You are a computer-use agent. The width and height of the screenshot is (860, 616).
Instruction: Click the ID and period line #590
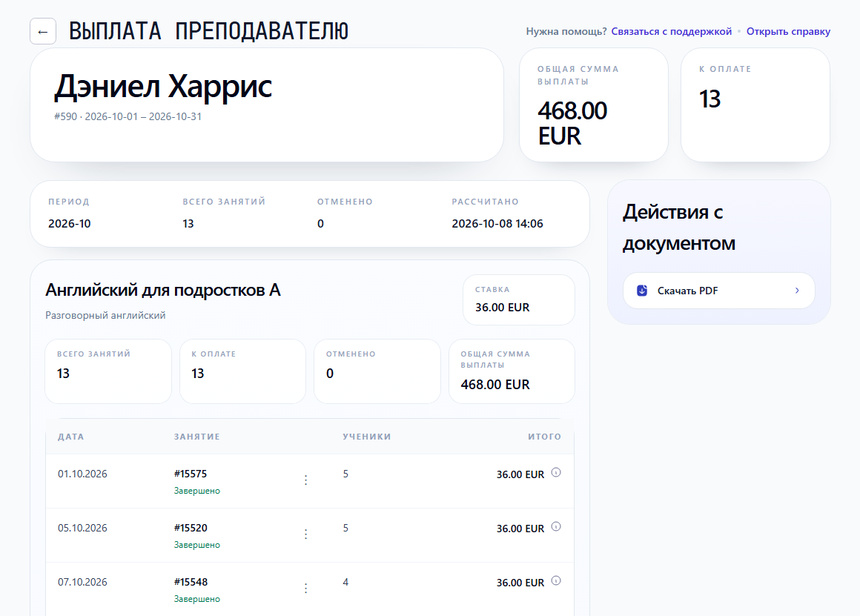pos(128,116)
